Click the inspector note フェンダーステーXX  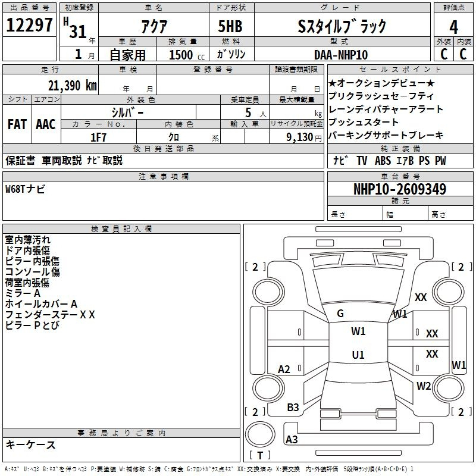coord(50,315)
